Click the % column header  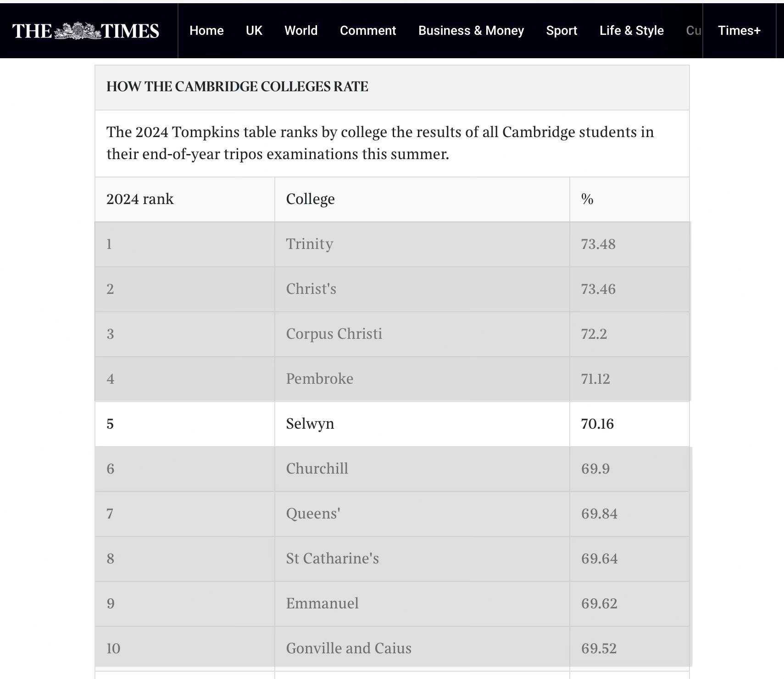pyautogui.click(x=587, y=199)
